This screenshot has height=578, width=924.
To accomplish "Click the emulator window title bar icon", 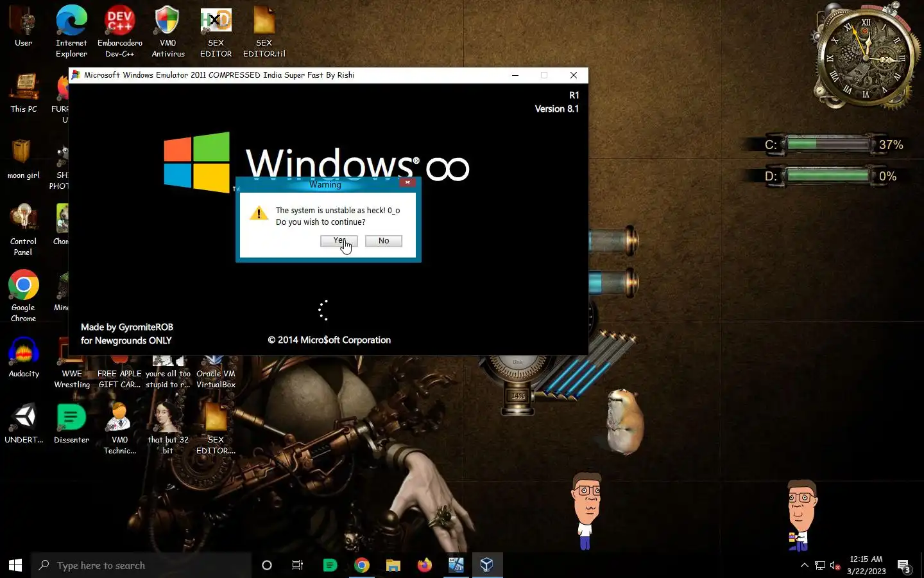I will [76, 75].
